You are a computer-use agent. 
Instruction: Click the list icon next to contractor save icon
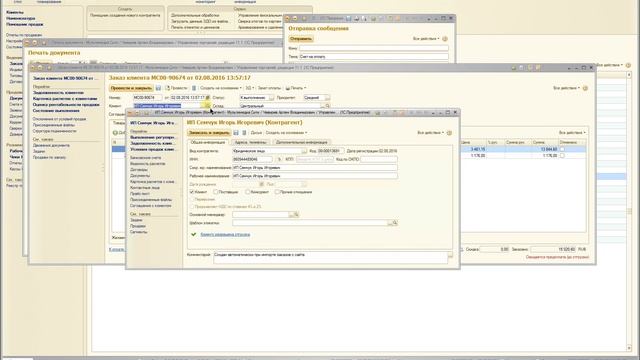(x=244, y=133)
